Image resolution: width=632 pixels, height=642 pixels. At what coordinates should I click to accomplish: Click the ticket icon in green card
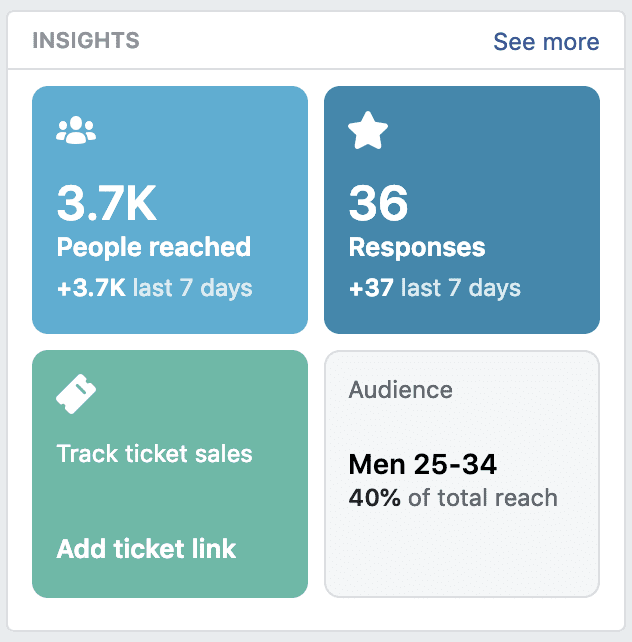click(x=77, y=394)
